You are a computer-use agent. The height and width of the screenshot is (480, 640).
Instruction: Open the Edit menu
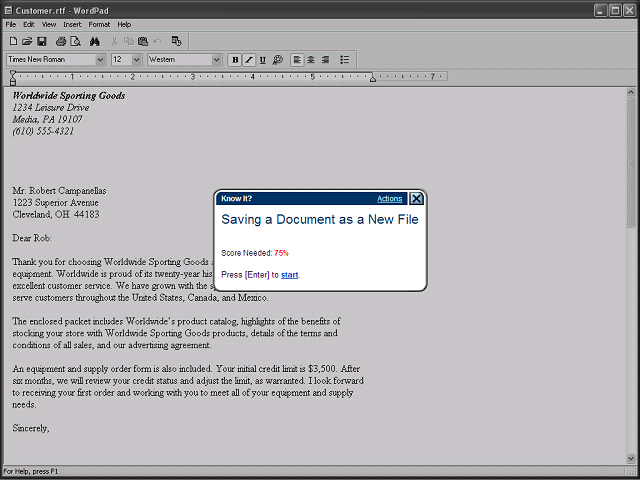click(x=29, y=24)
